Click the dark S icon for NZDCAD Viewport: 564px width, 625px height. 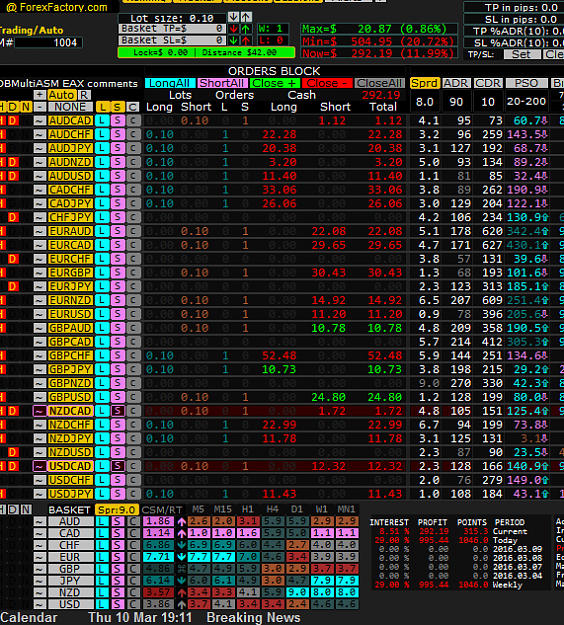pos(118,411)
